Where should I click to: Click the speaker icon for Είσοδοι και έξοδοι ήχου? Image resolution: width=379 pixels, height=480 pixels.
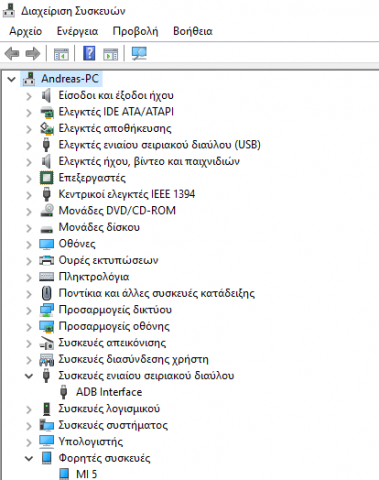coord(46,95)
